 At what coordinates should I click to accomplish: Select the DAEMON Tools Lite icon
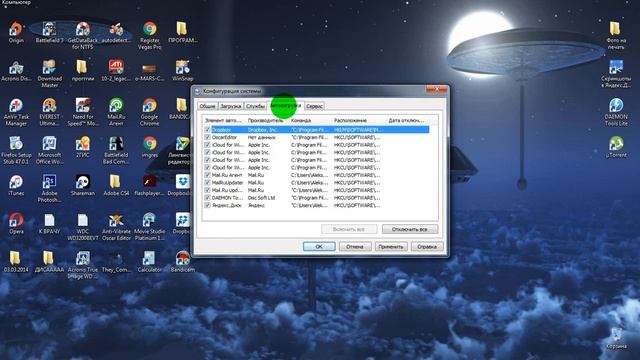coord(616,112)
